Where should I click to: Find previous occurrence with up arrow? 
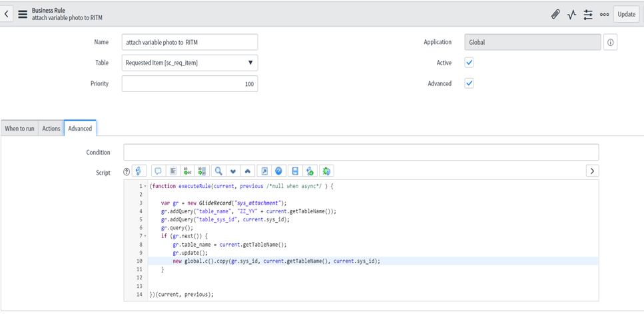pyautogui.click(x=247, y=171)
